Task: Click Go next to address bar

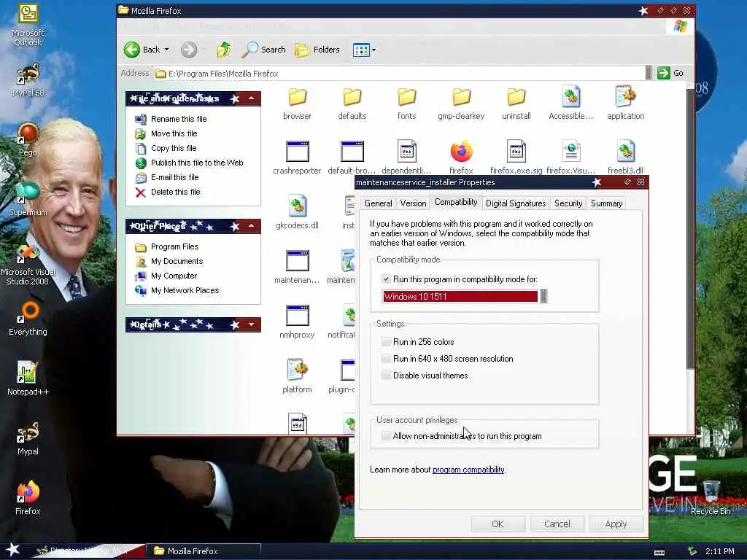Action: click(671, 73)
